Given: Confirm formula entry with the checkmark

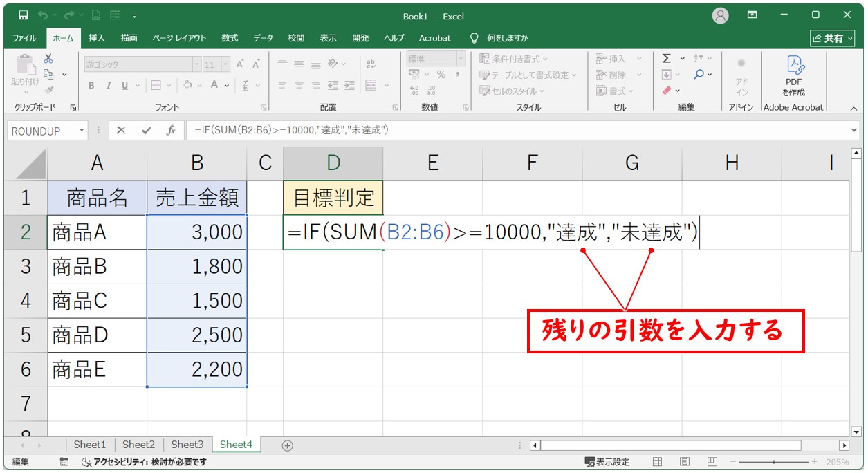Looking at the screenshot, I should 146,130.
